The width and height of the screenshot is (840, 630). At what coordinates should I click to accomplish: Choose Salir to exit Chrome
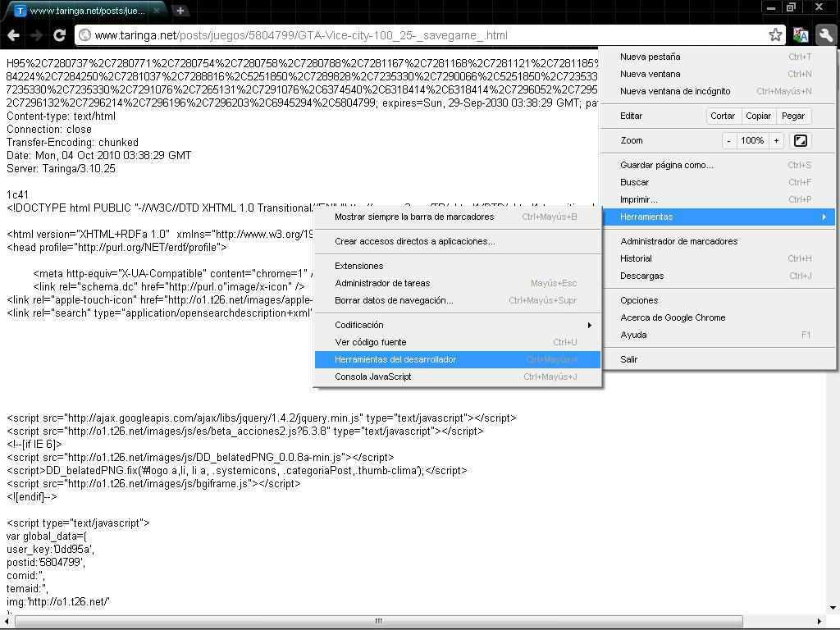[x=717, y=359]
